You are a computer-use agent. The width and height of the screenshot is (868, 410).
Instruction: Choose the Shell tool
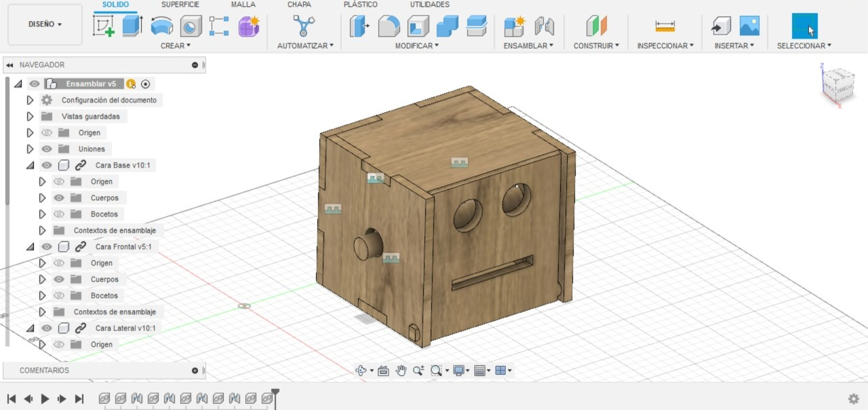tap(418, 26)
